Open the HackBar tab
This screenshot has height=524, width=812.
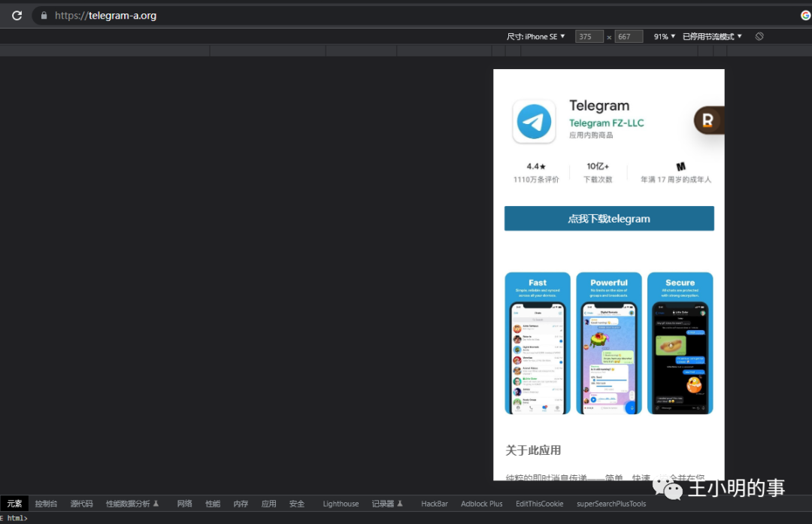coord(435,503)
